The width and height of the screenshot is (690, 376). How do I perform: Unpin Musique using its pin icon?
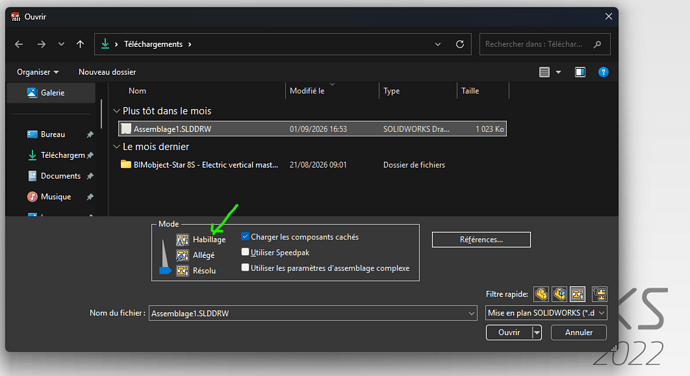90,197
